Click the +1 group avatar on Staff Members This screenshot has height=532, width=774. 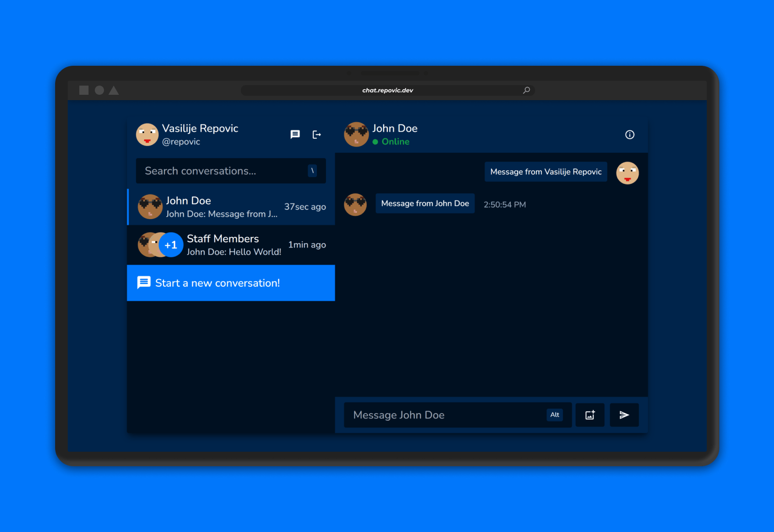(171, 245)
